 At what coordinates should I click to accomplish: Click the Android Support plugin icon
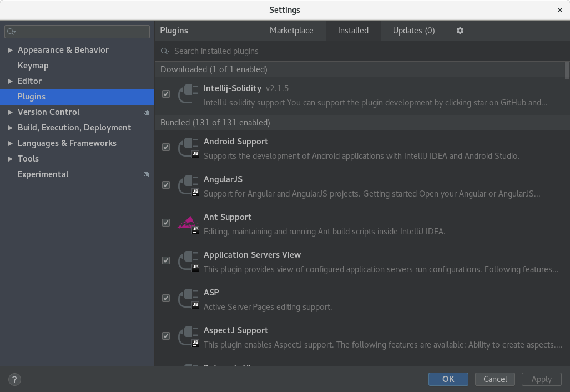tap(188, 147)
